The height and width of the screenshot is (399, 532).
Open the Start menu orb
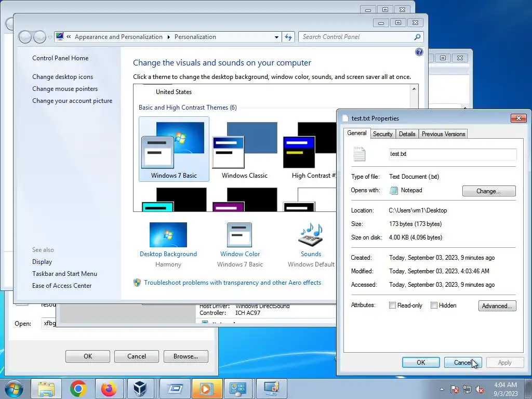point(13,389)
